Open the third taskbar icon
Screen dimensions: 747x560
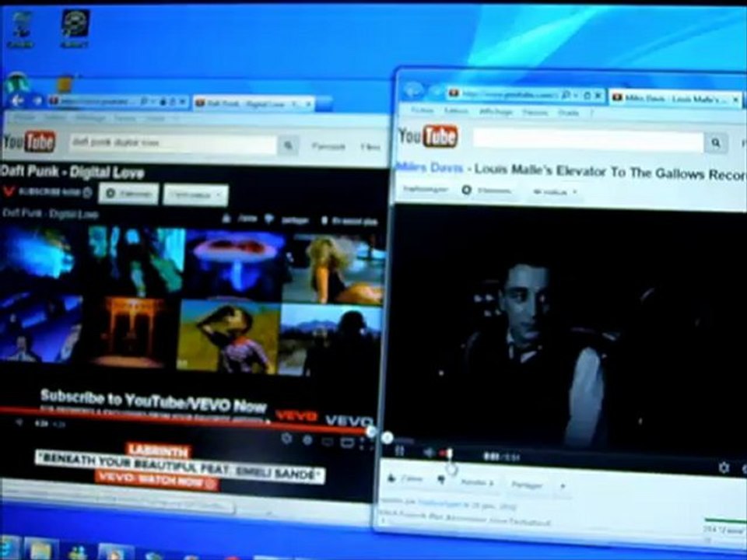(78, 551)
